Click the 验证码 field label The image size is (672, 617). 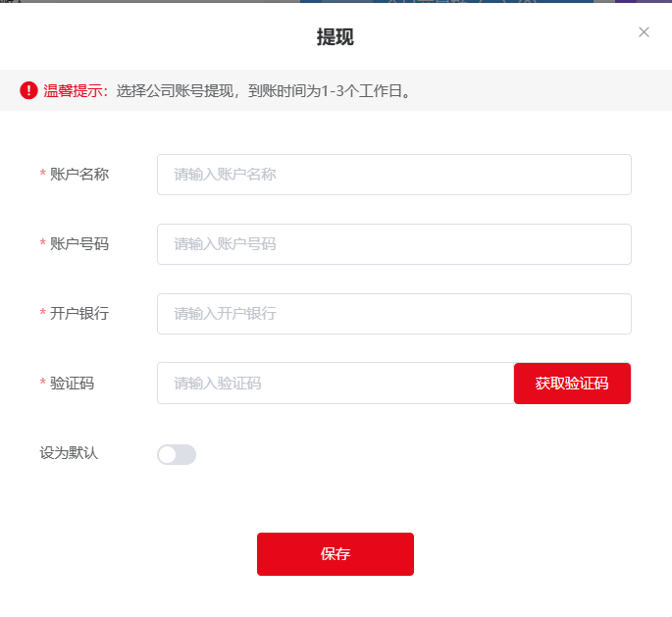72,384
